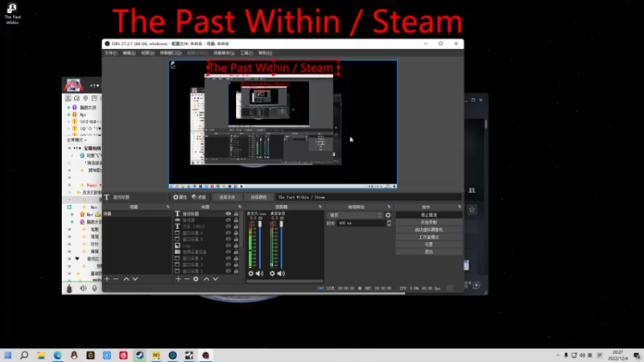Screen dimensions: 644x362
Task: Open the 渐变 transition type dropdown
Action: [355, 215]
